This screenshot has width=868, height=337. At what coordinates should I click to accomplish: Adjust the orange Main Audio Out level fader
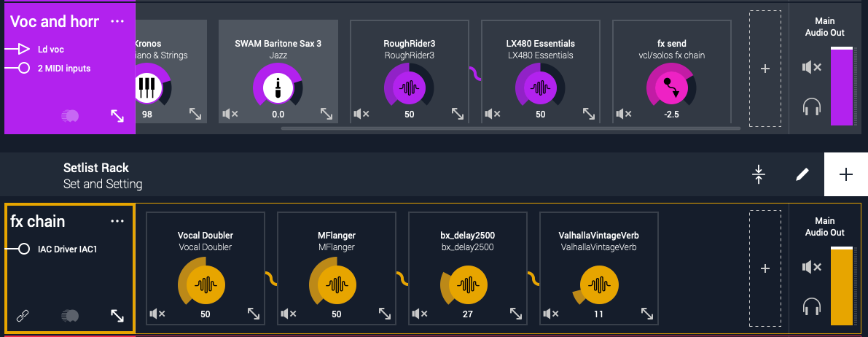842,286
